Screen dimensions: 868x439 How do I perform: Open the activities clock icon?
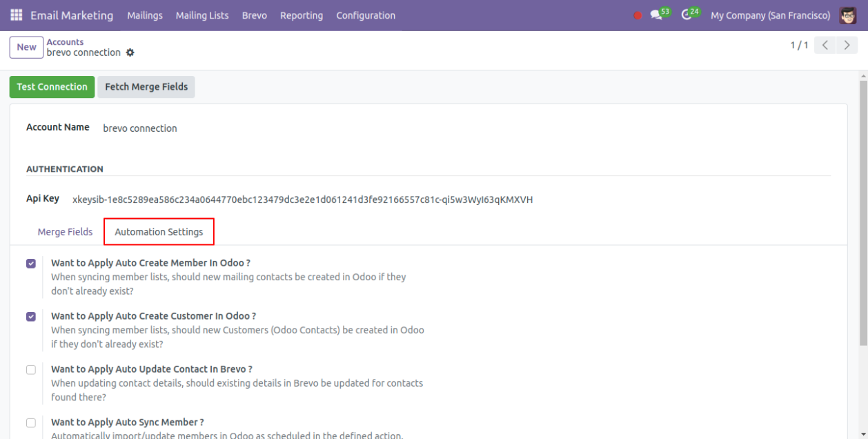pos(686,15)
